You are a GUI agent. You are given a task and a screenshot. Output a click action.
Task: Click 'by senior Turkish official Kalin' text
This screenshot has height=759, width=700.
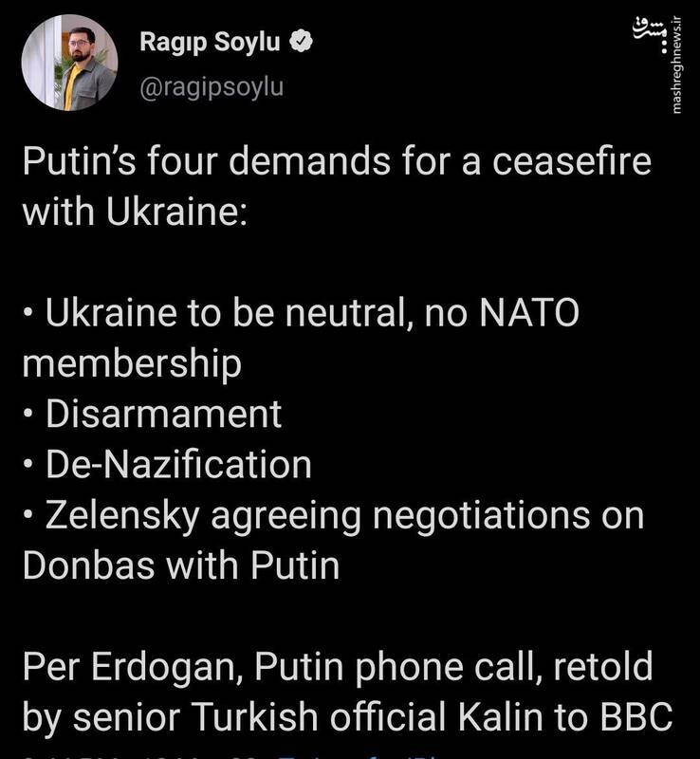[x=283, y=717]
